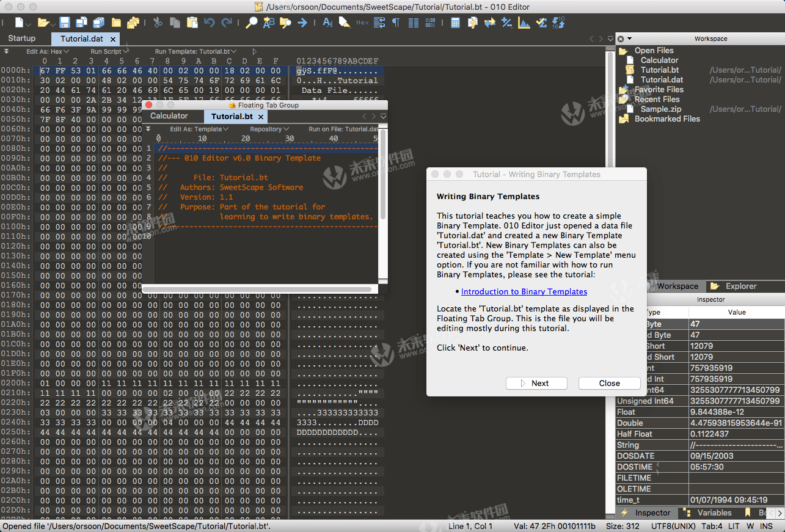Click the Compare files arrows icon
Viewport: 785px width, 532px height.
(x=489, y=23)
